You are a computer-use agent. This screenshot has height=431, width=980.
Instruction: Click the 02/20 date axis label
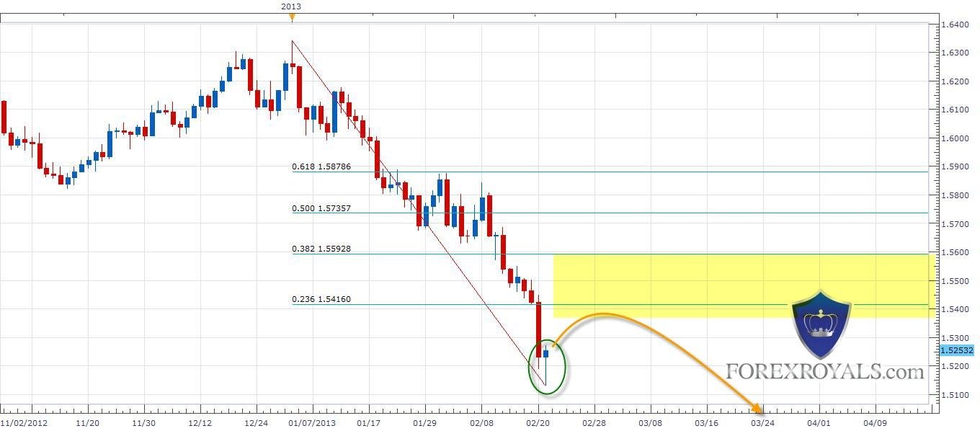click(x=538, y=422)
